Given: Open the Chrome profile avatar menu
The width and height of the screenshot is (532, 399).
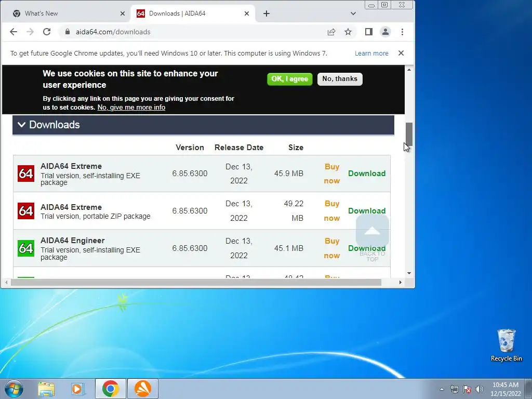Looking at the screenshot, I should [x=385, y=32].
